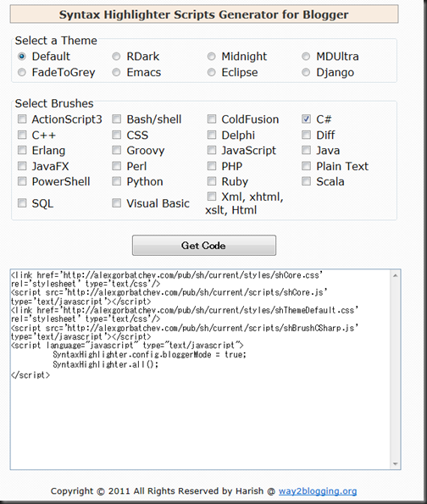Select the Eclipse theme
The image size is (427, 504).
click(x=211, y=72)
